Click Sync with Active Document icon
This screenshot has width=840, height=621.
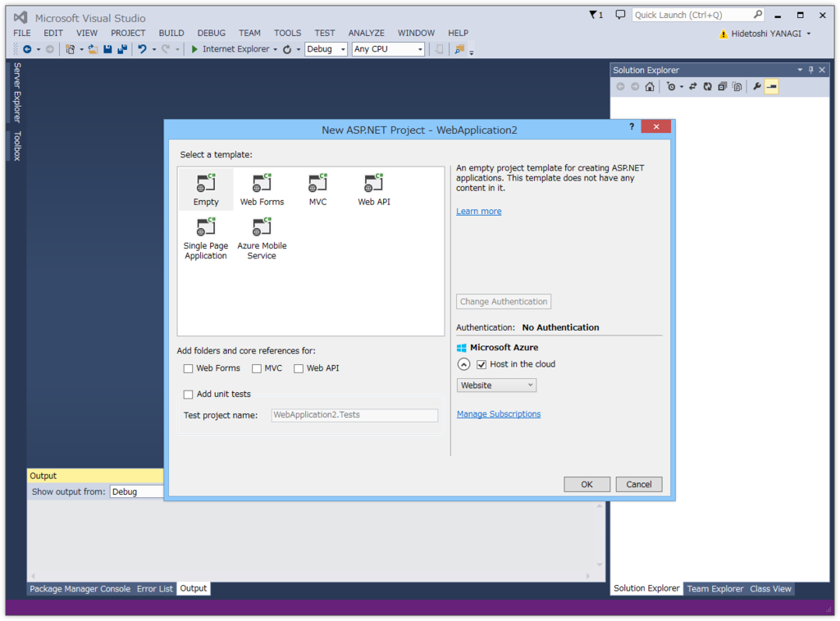click(692, 87)
